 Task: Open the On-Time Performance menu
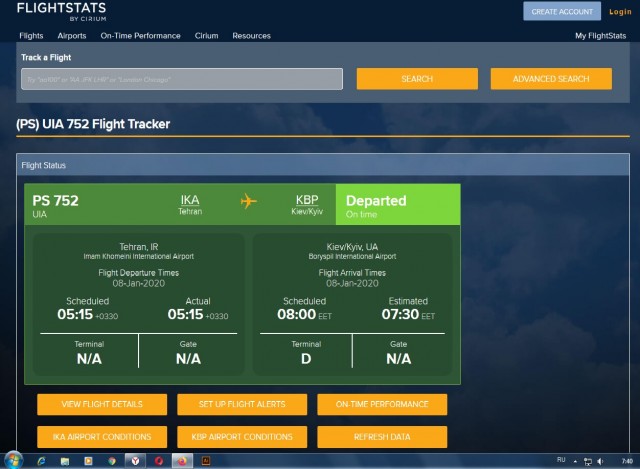140,36
